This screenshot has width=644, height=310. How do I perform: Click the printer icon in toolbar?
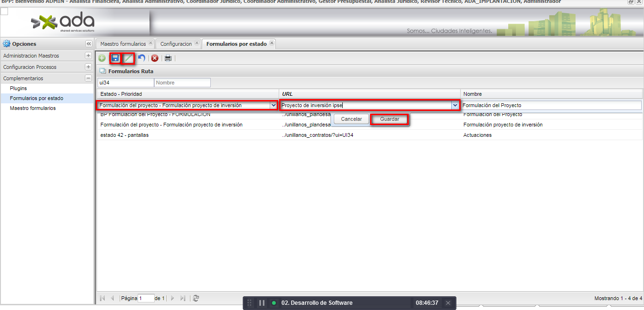tap(168, 58)
